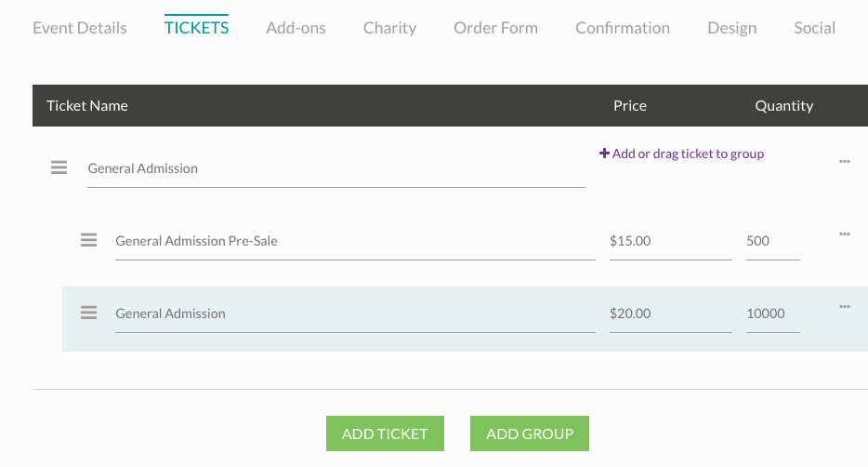
Task: Open the Order Form tab
Action: click(x=495, y=28)
